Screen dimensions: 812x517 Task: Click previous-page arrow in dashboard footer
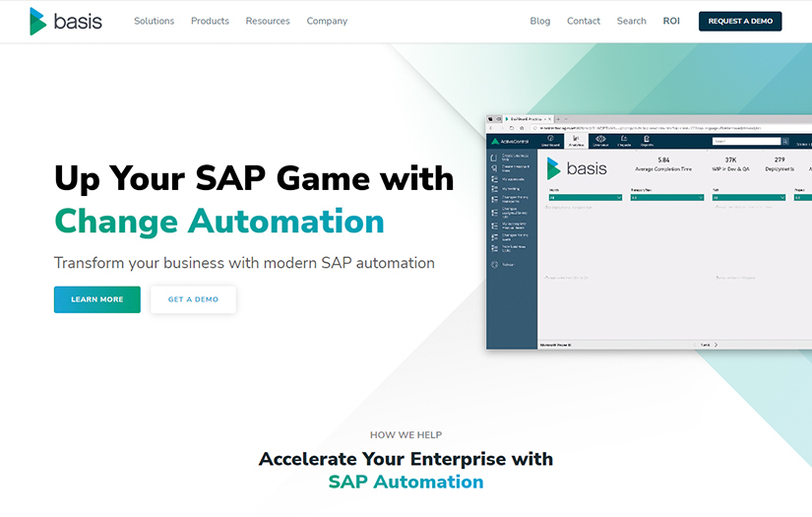tap(695, 345)
